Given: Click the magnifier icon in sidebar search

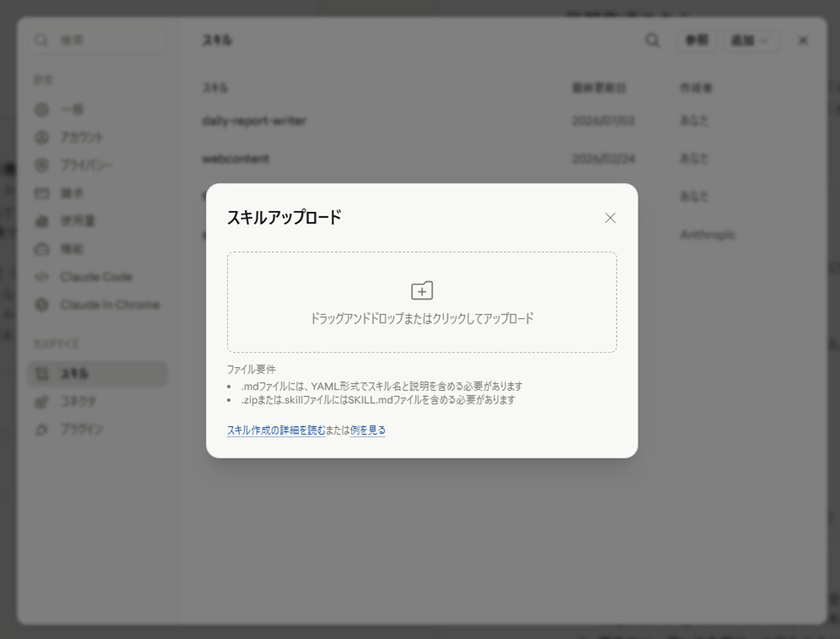Looking at the screenshot, I should [42, 40].
